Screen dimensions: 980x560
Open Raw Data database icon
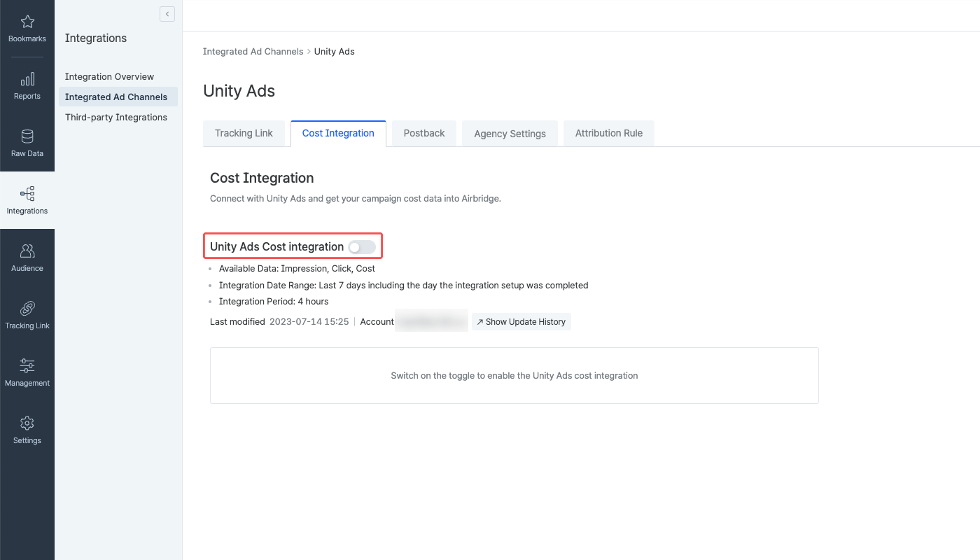(x=27, y=136)
